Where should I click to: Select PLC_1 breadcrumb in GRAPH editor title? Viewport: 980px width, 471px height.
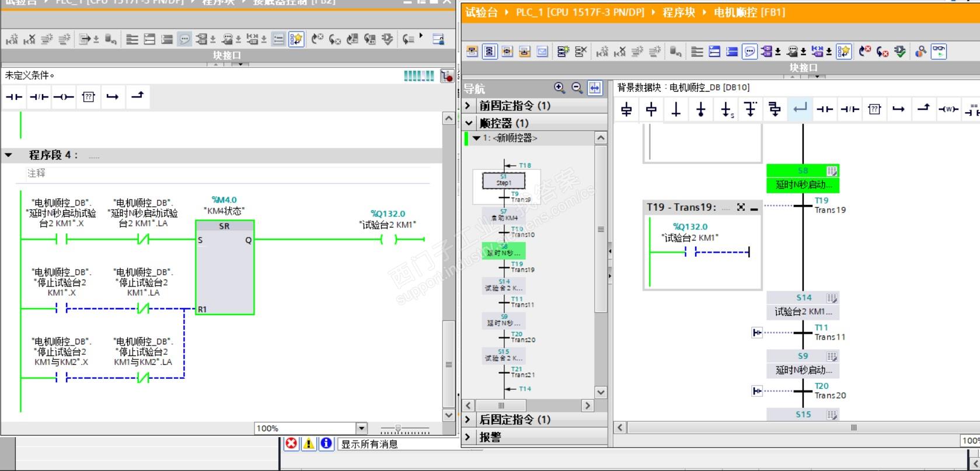click(x=580, y=12)
